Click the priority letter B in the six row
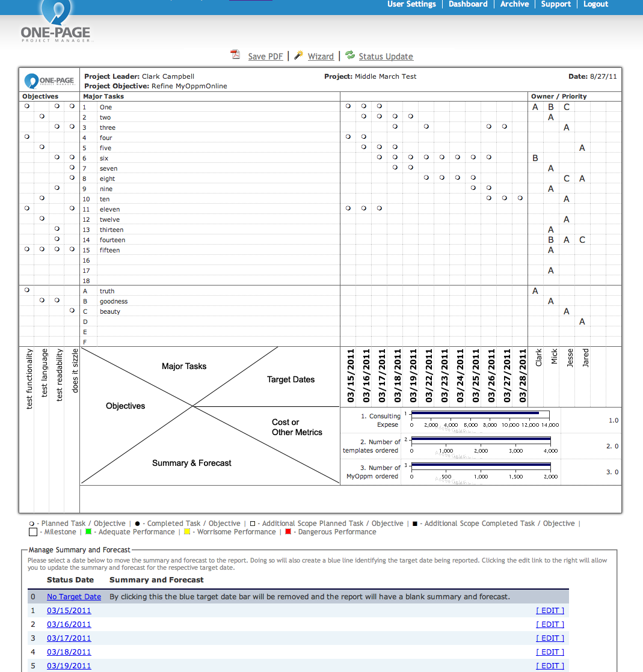Viewport: 643px width, 672px height. point(535,158)
